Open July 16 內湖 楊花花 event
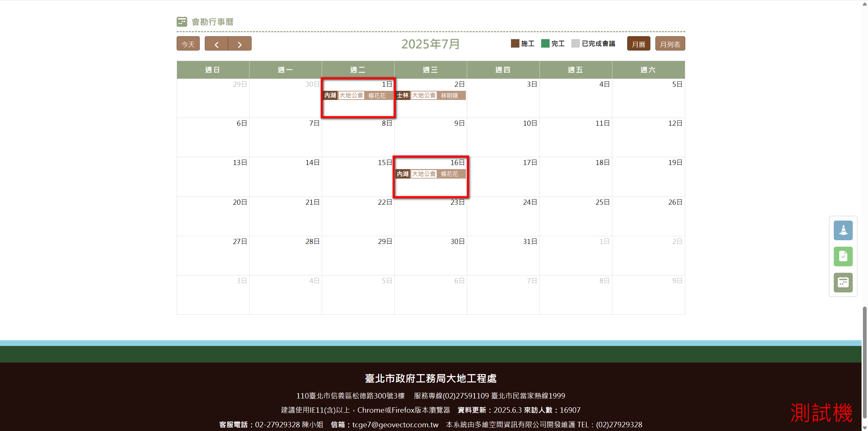The height and width of the screenshot is (431, 868). pos(431,174)
